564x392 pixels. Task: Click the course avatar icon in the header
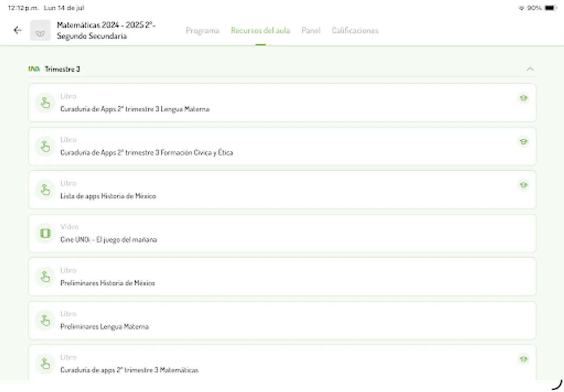[40, 30]
